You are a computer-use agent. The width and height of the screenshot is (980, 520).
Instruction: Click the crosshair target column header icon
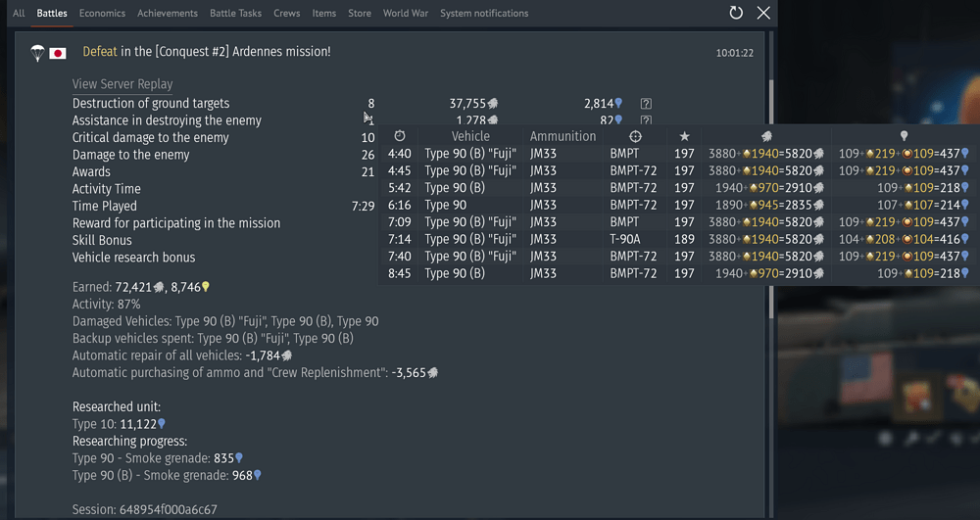click(635, 136)
